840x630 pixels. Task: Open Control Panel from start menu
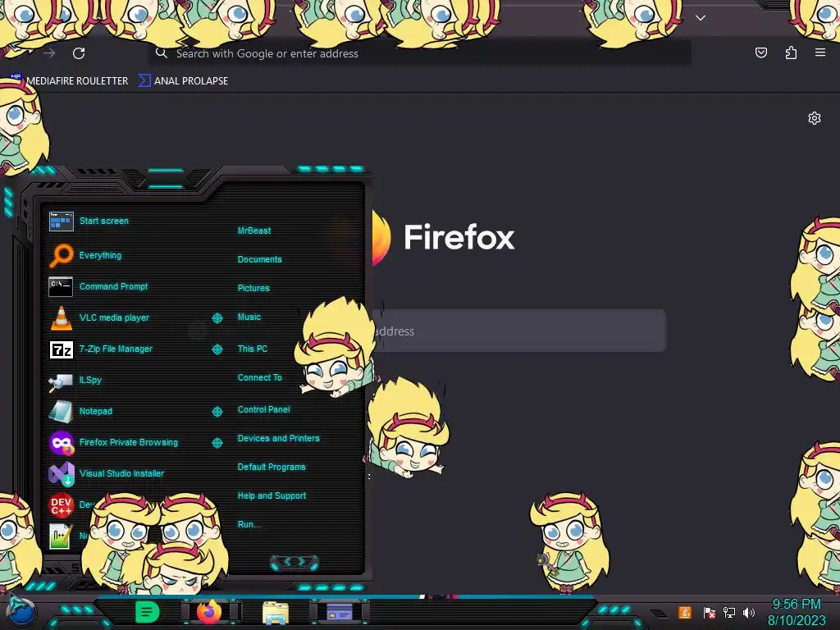point(263,409)
